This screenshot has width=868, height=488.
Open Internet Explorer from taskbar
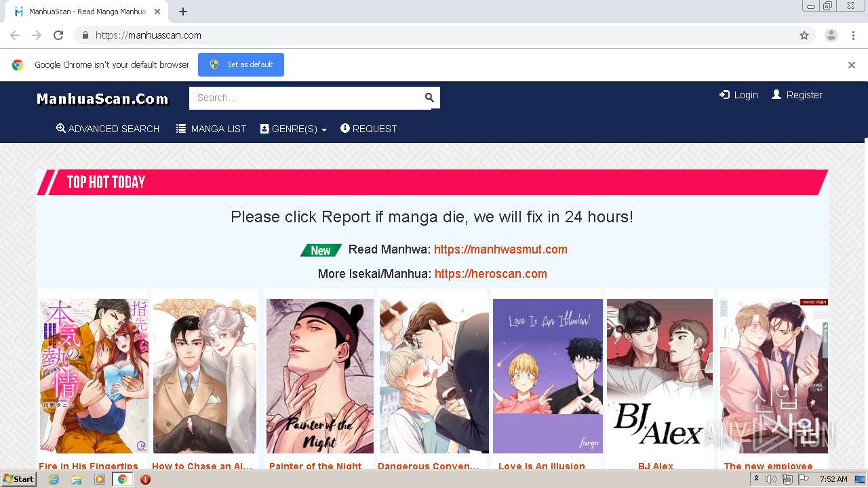point(54,479)
